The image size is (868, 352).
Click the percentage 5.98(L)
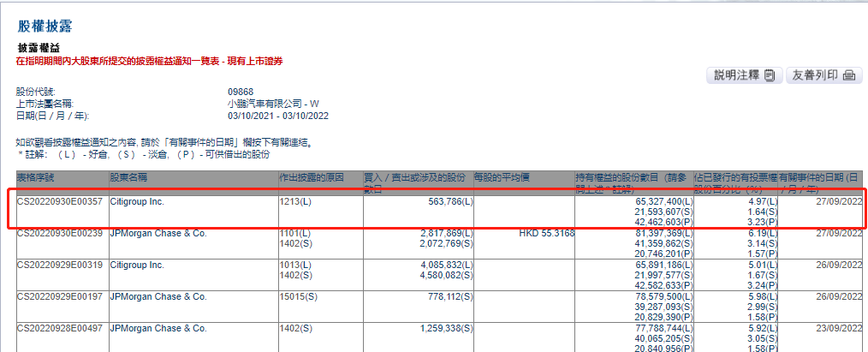763,296
